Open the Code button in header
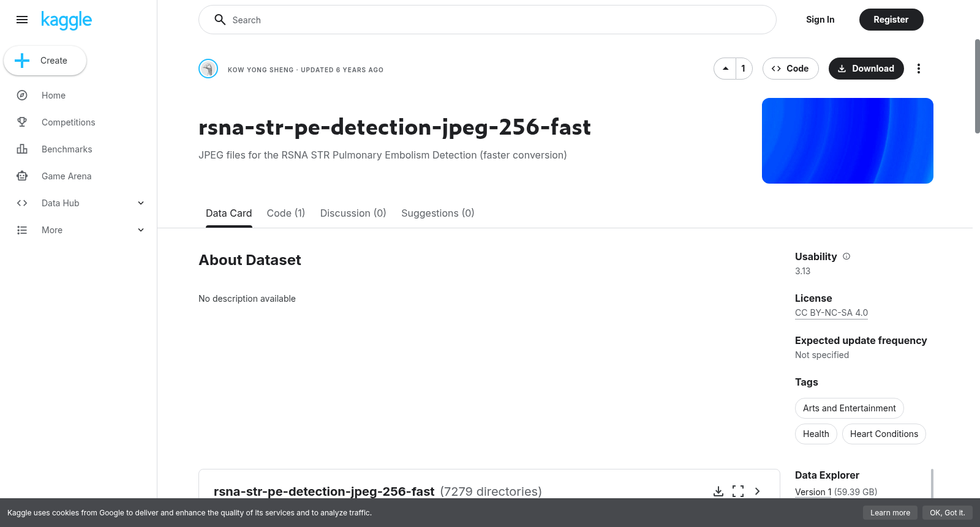The image size is (980, 527). coord(791,69)
